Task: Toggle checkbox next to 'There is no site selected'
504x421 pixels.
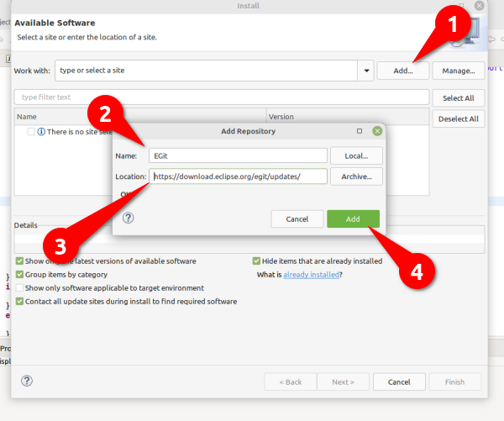Action: point(31,132)
